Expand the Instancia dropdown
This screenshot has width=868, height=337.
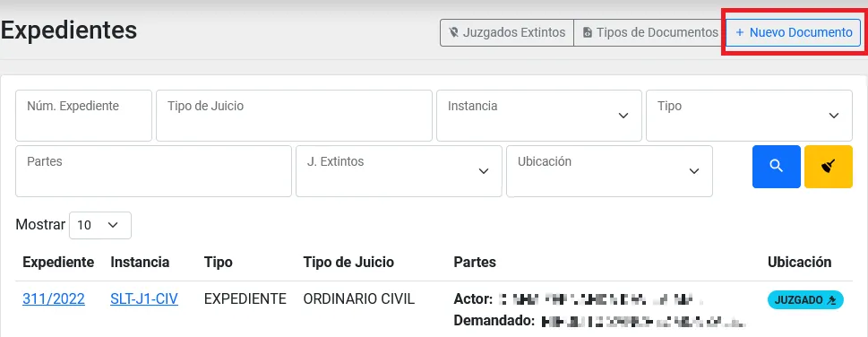pyautogui.click(x=539, y=116)
